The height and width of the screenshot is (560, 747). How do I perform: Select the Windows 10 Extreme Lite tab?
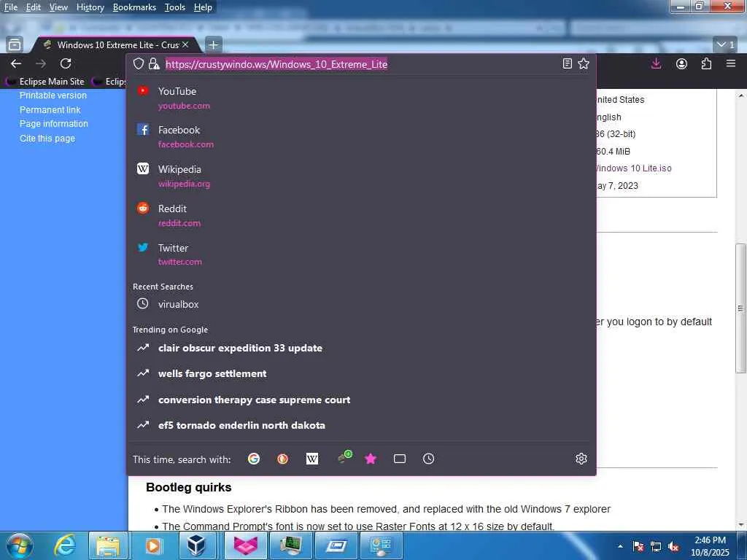click(115, 44)
